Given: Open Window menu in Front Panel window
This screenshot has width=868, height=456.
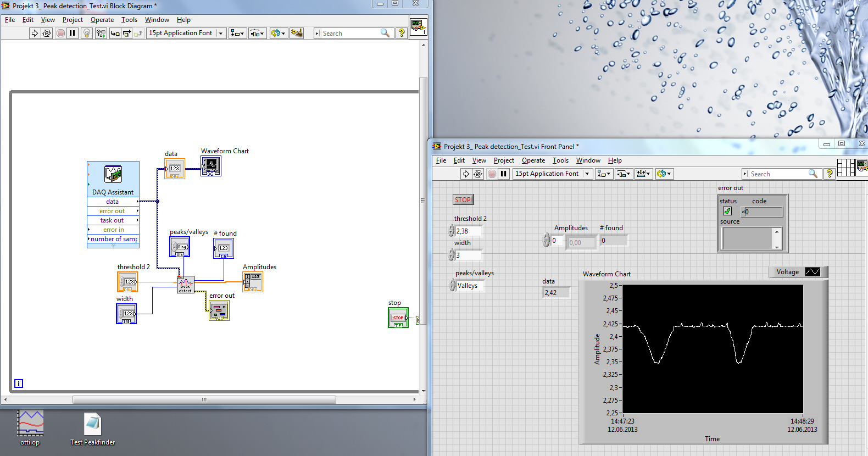Looking at the screenshot, I should (x=588, y=160).
